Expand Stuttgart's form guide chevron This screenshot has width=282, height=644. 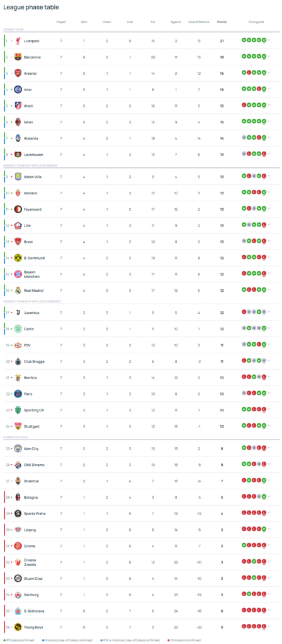coord(269,426)
